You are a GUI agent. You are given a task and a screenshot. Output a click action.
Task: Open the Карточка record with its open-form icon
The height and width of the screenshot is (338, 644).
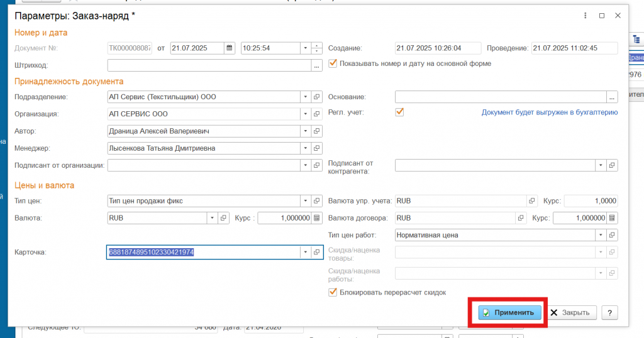coord(317,252)
